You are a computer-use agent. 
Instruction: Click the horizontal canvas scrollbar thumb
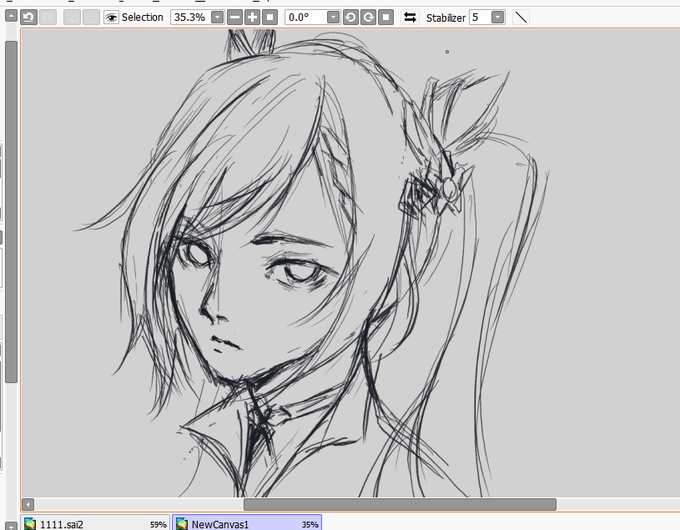tap(400, 504)
